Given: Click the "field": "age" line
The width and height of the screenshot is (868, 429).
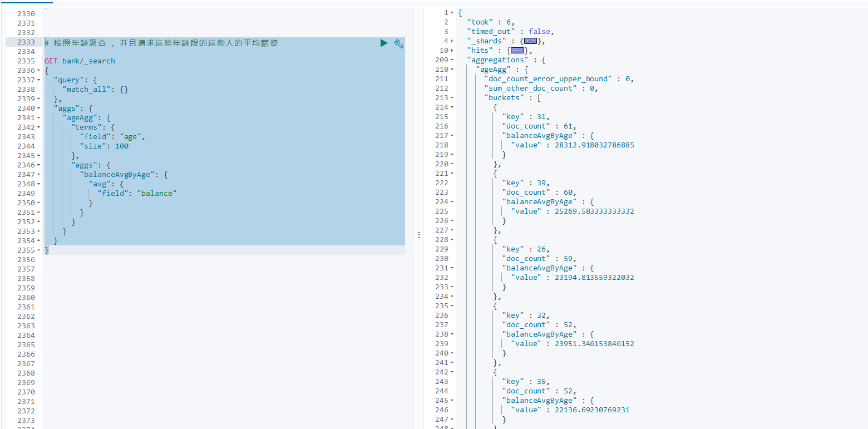Looking at the screenshot, I should (x=112, y=137).
